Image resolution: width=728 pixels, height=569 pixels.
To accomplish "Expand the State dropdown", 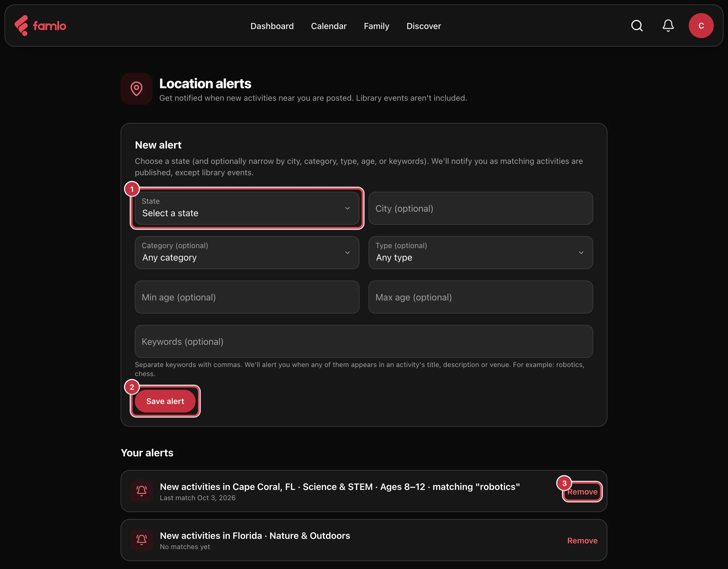I will pos(247,208).
